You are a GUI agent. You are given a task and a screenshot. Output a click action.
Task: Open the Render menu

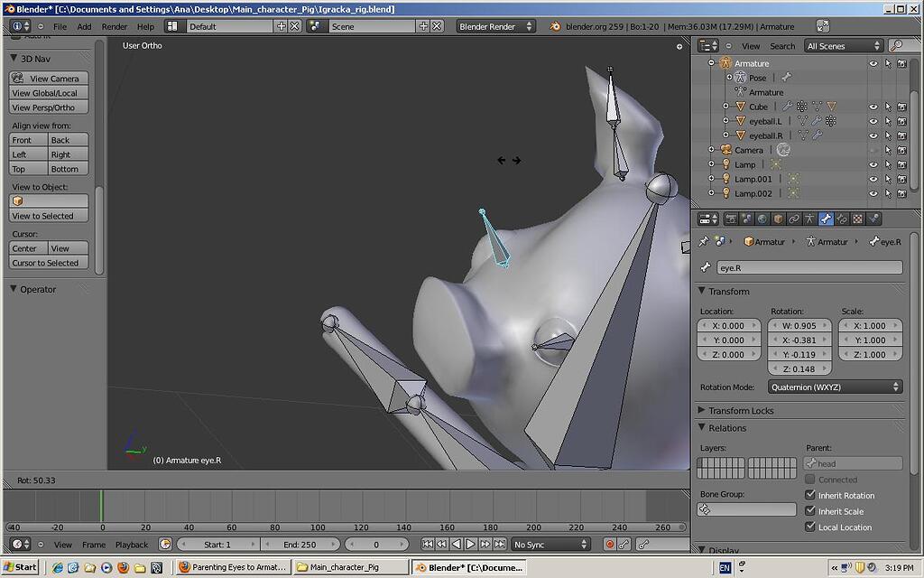click(115, 26)
